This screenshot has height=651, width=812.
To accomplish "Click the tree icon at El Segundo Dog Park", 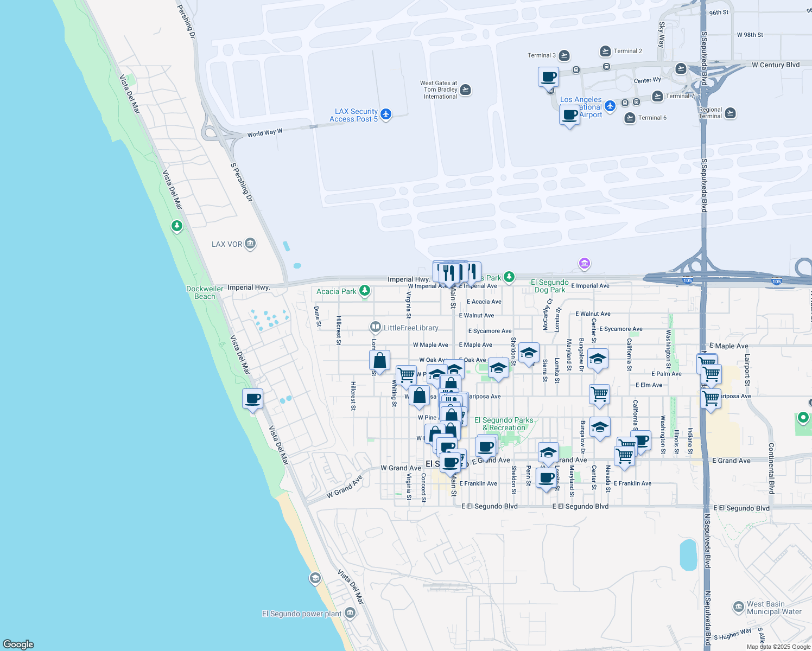I will (509, 277).
